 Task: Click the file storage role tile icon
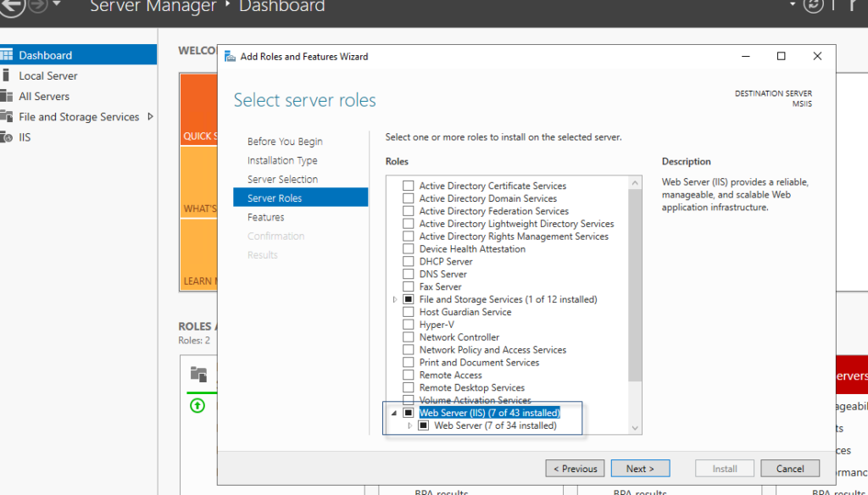tap(198, 375)
